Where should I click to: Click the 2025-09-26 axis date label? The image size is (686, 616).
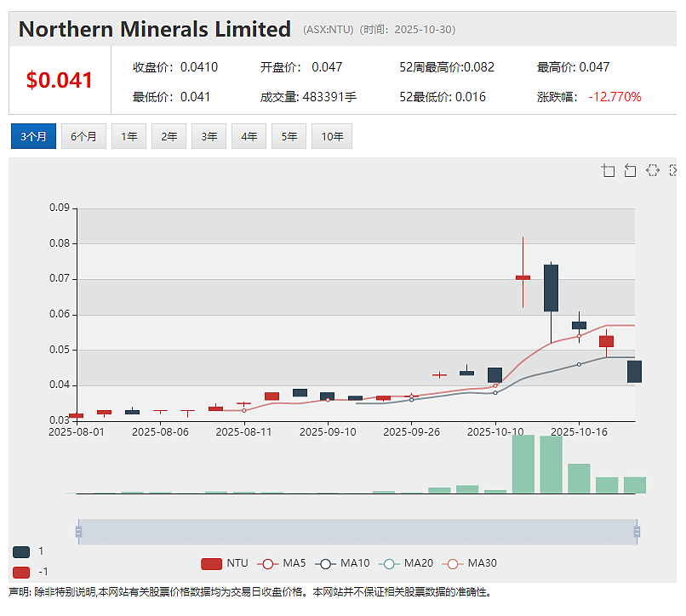(412, 432)
